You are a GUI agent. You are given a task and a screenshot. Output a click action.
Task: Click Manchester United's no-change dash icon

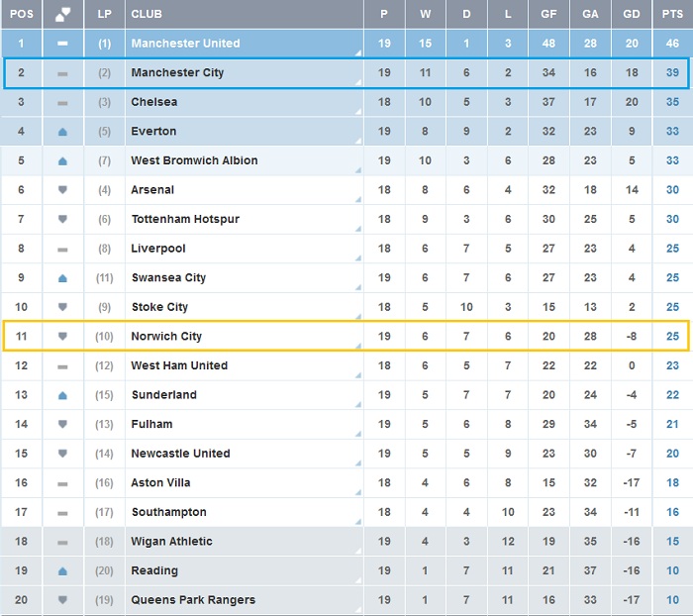(x=62, y=44)
